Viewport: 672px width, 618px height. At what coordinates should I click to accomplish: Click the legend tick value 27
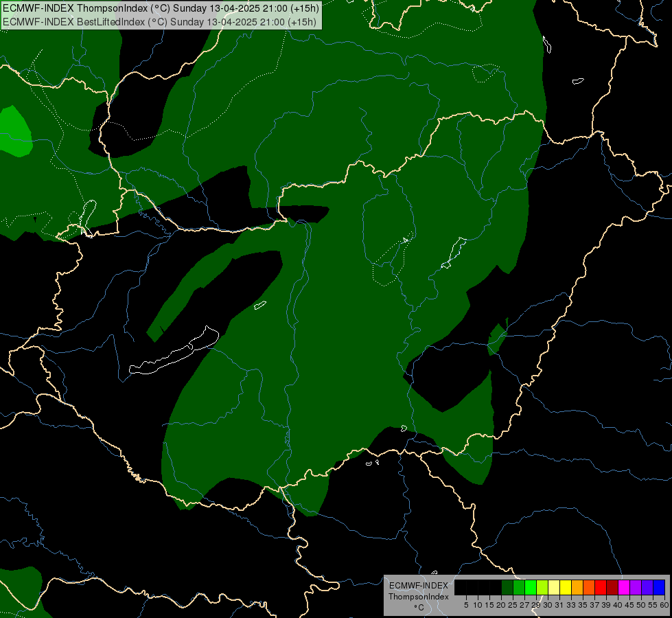point(524,605)
